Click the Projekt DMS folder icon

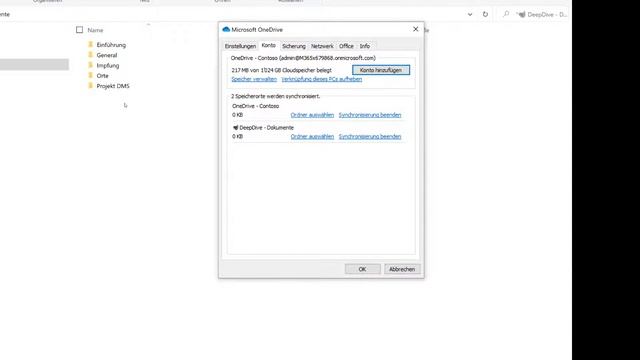tap(91, 86)
